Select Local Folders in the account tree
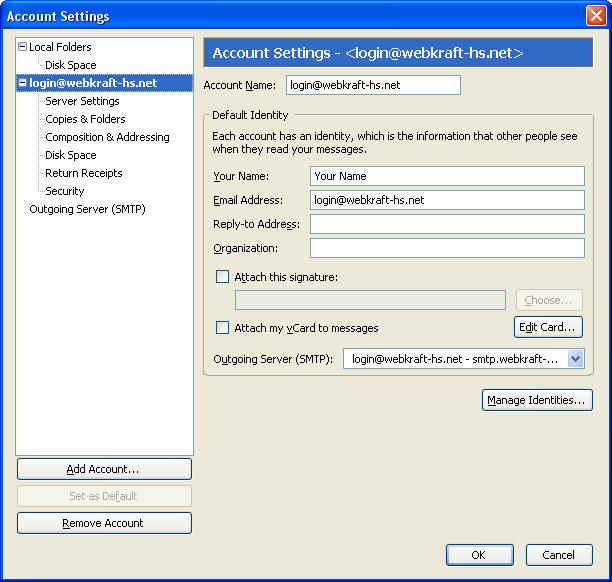 (60, 47)
